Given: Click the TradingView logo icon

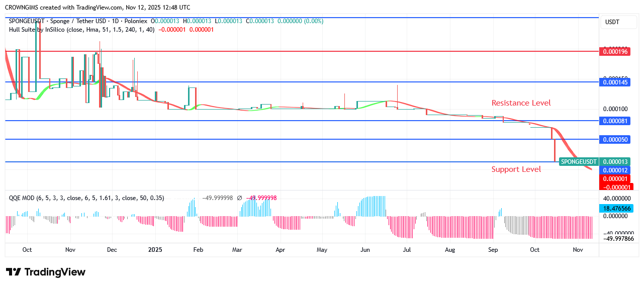Looking at the screenshot, I should tap(14, 272).
